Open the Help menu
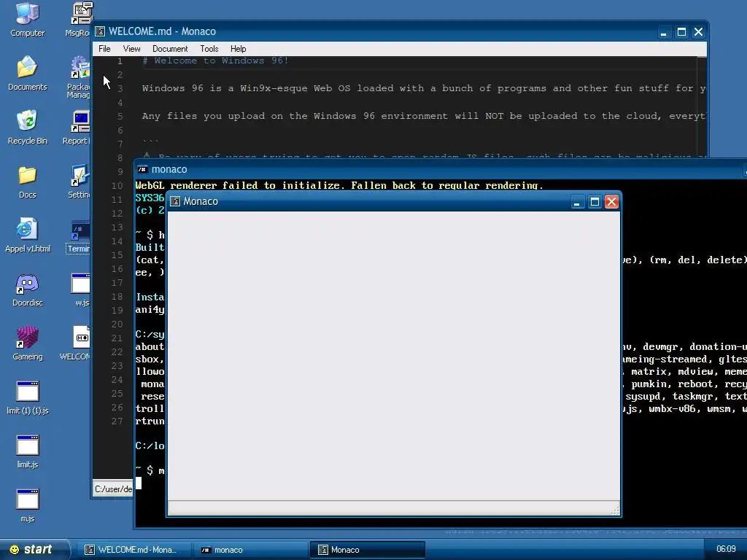Screen dimensions: 747x560 [x=239, y=49]
